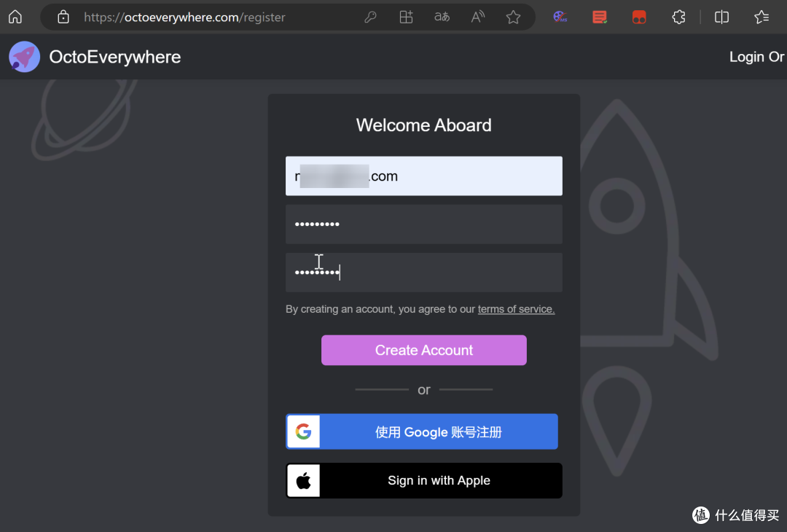
Task: Open the terms of service link
Action: [x=516, y=309]
